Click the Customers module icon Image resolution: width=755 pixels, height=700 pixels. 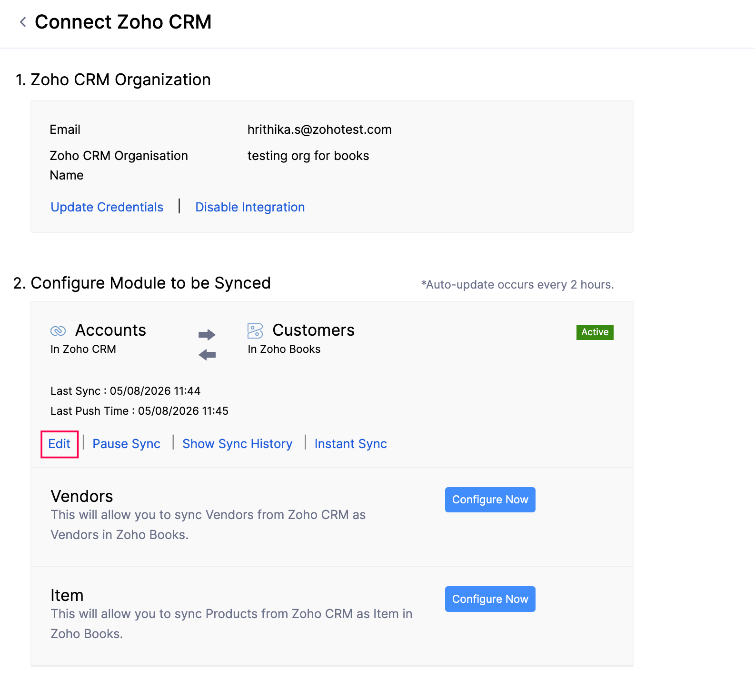pos(255,330)
